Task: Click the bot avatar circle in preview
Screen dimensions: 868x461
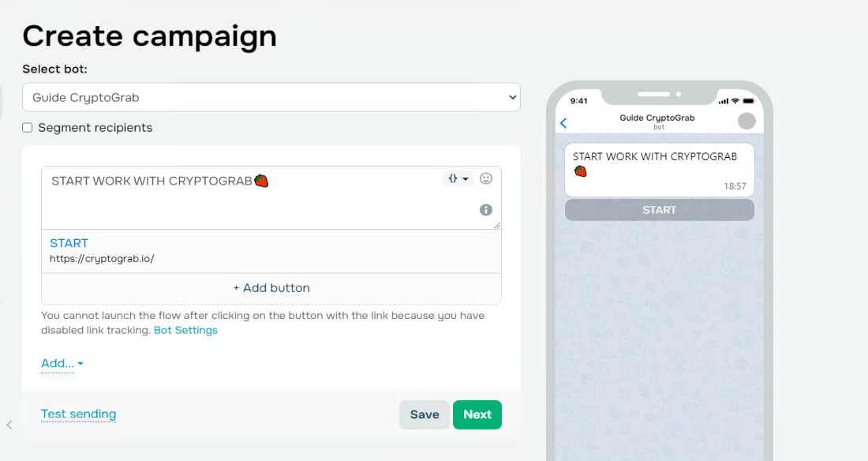Action: coord(746,121)
